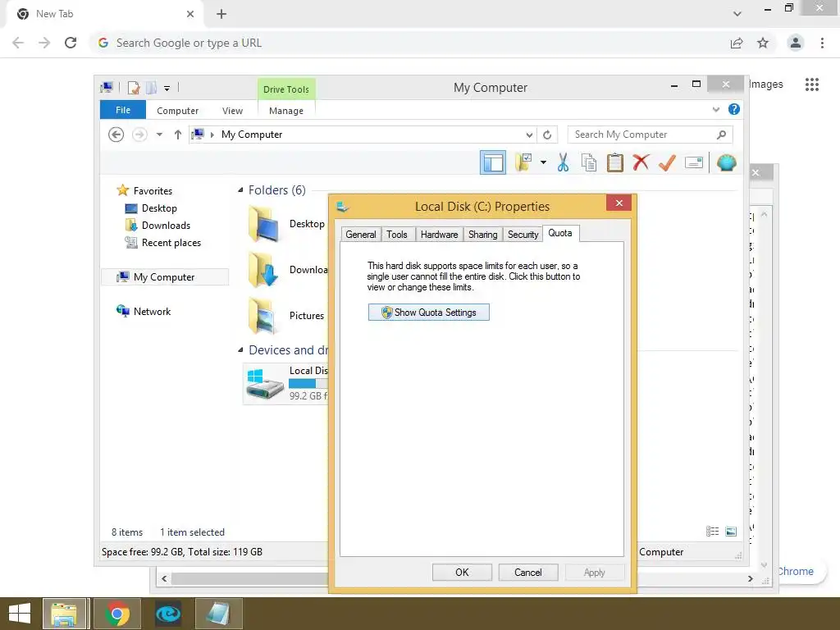Click the New folder quick access icon
The height and width of the screenshot is (630, 840).
tap(152, 87)
